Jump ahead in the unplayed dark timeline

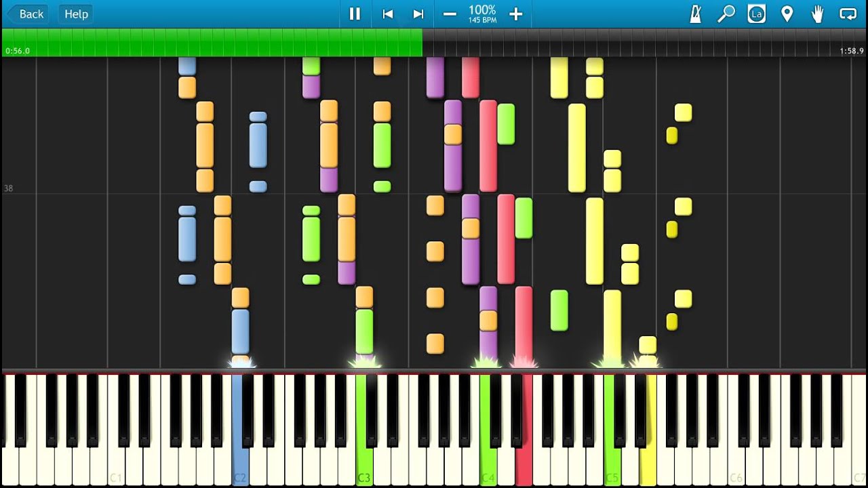pyautogui.click(x=644, y=42)
